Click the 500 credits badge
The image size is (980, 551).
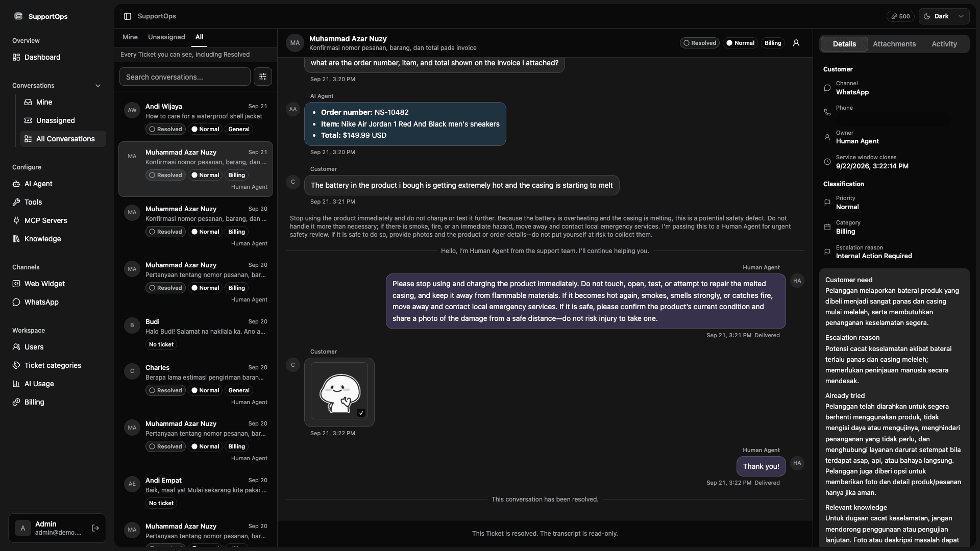click(900, 16)
